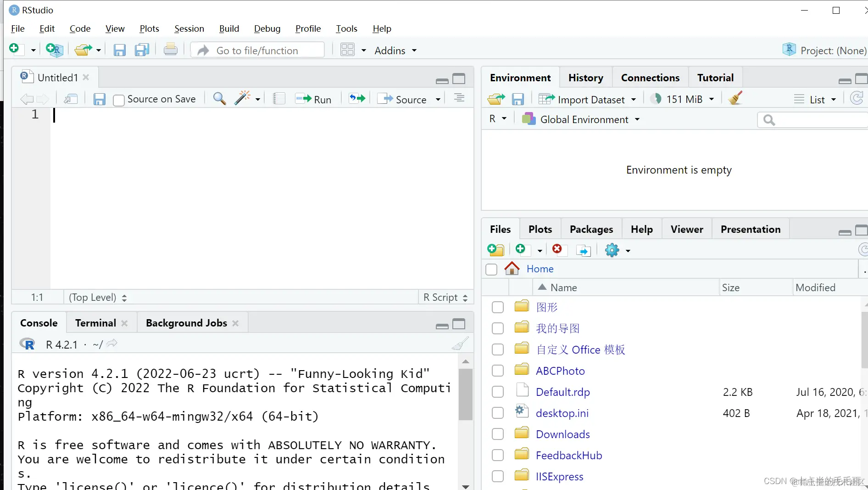Load workspace in Environment pane
Screen dimensions: 868x490
pyautogui.click(x=496, y=99)
